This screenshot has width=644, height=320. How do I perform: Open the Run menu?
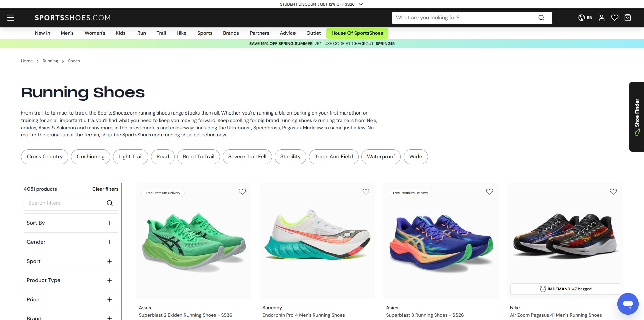point(142,33)
